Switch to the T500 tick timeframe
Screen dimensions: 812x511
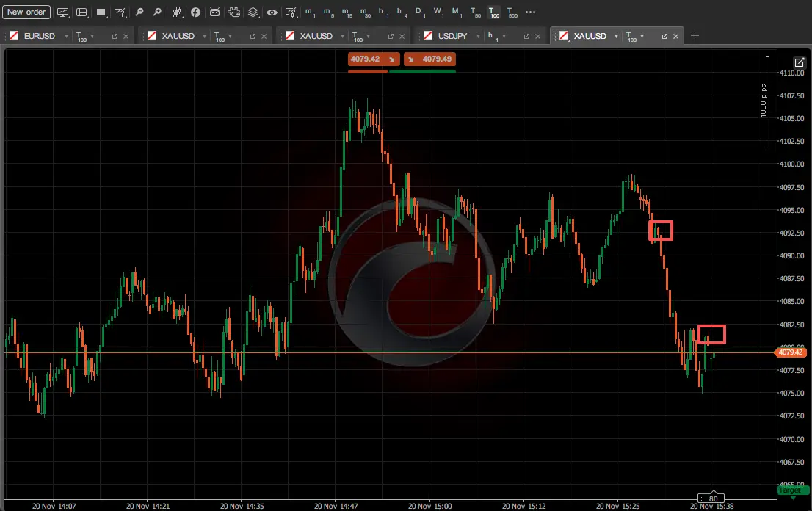click(x=511, y=12)
